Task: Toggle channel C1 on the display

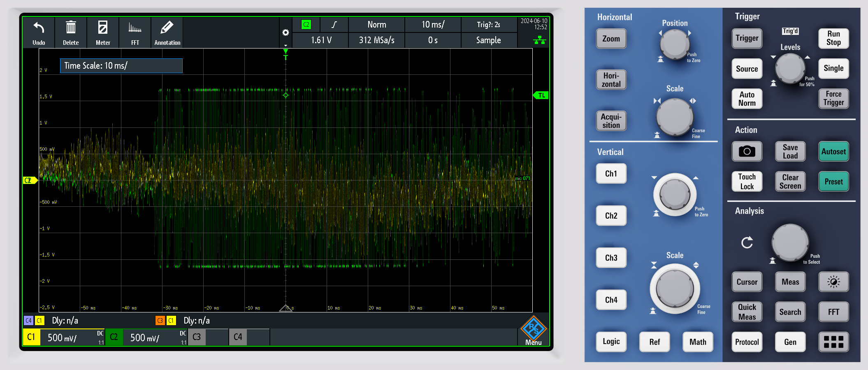Action: tap(31, 337)
